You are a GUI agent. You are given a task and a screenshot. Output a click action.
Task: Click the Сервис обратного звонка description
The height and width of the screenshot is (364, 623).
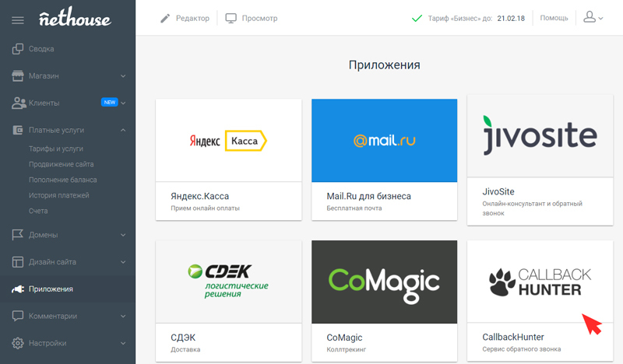[x=522, y=349]
